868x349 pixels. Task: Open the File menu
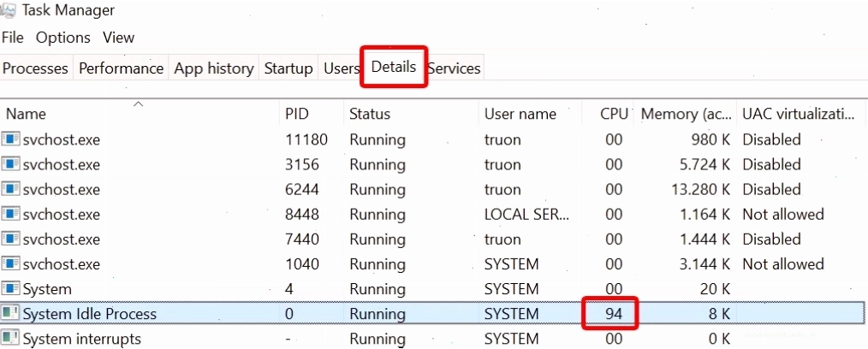pyautogui.click(x=13, y=38)
